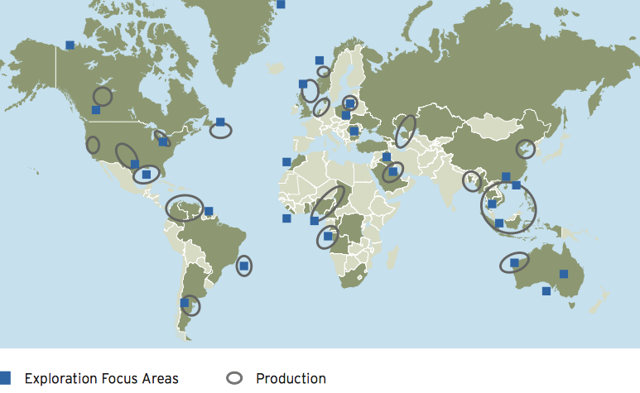The width and height of the screenshot is (640, 393).
Task: Click the production oval off Newfoundland
Action: 221,131
